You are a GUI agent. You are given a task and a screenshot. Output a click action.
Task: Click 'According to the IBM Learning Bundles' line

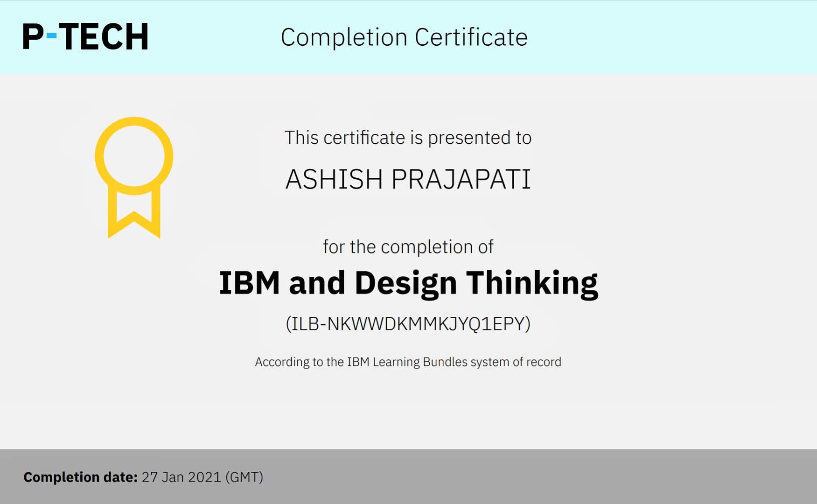pos(408,362)
